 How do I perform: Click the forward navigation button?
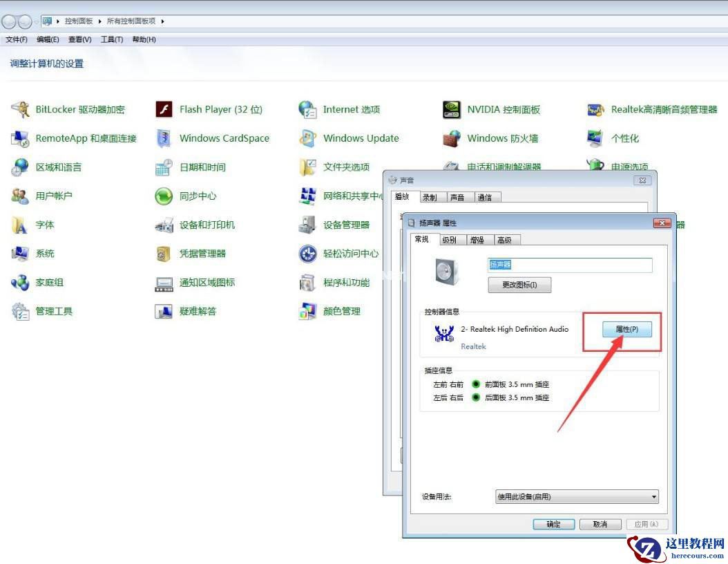[x=25, y=21]
